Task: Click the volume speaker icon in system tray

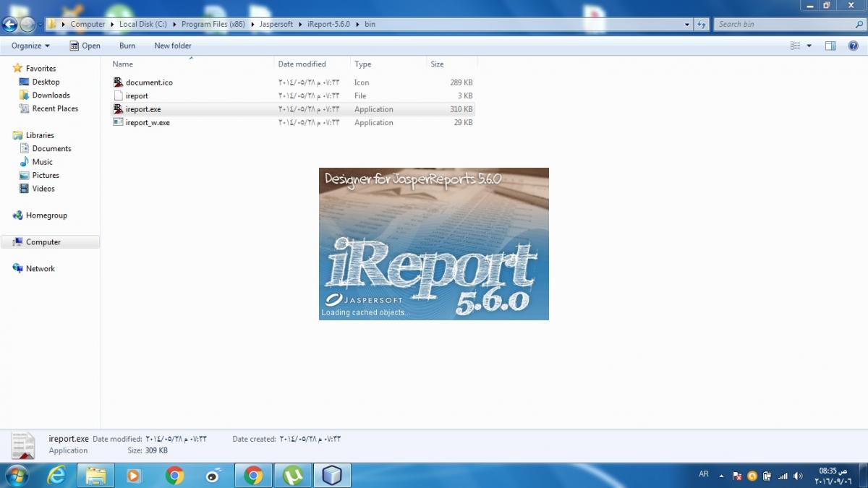Action: click(798, 476)
